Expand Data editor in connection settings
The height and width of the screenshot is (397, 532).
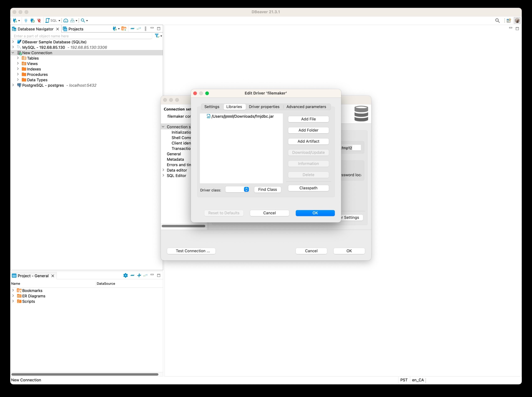click(x=163, y=170)
